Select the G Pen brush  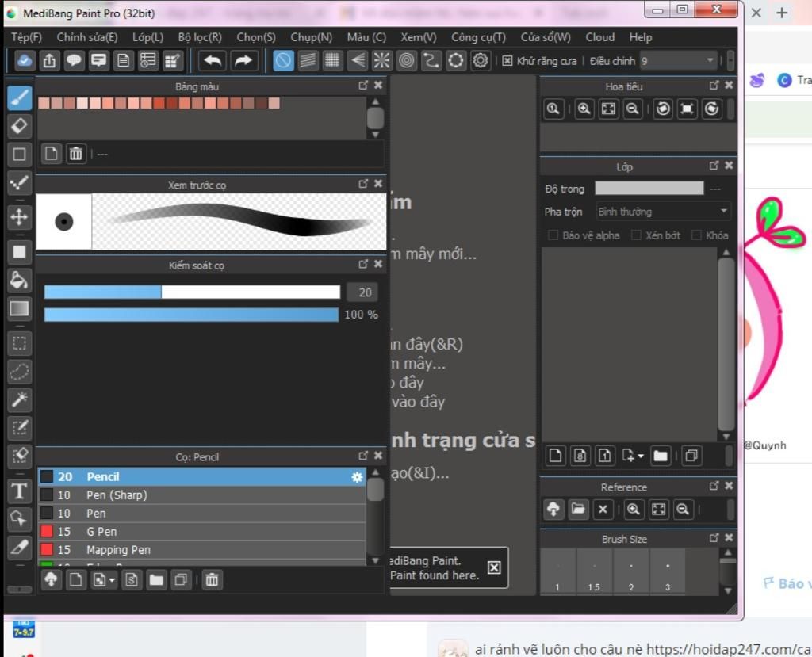pyautogui.click(x=101, y=532)
